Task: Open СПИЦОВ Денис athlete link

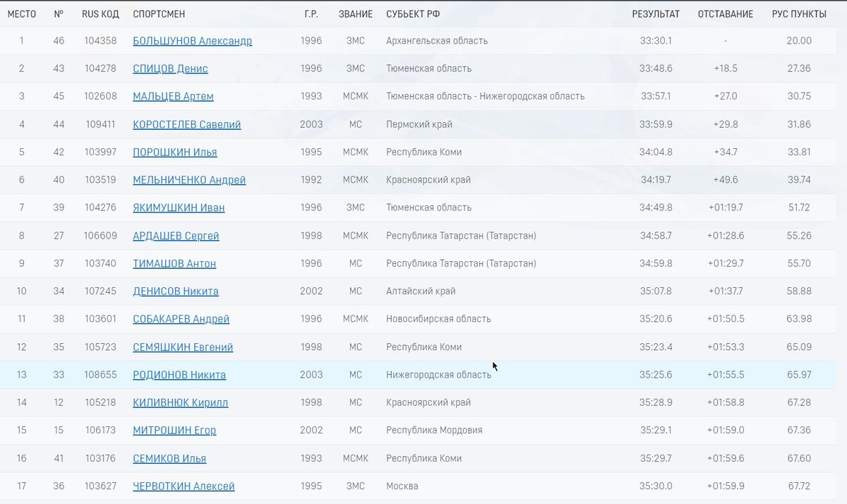Action: (170, 68)
